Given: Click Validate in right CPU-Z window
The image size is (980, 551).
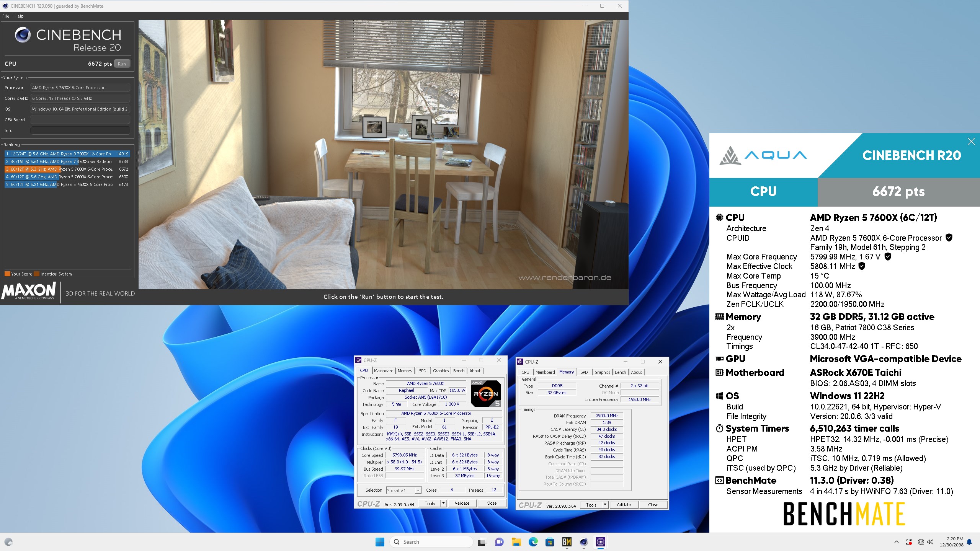Looking at the screenshot, I should point(623,505).
